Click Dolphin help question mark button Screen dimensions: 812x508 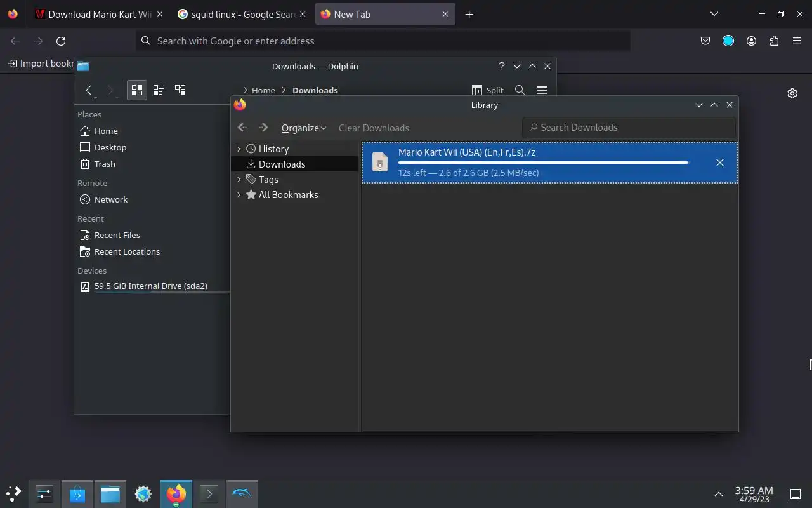point(501,66)
